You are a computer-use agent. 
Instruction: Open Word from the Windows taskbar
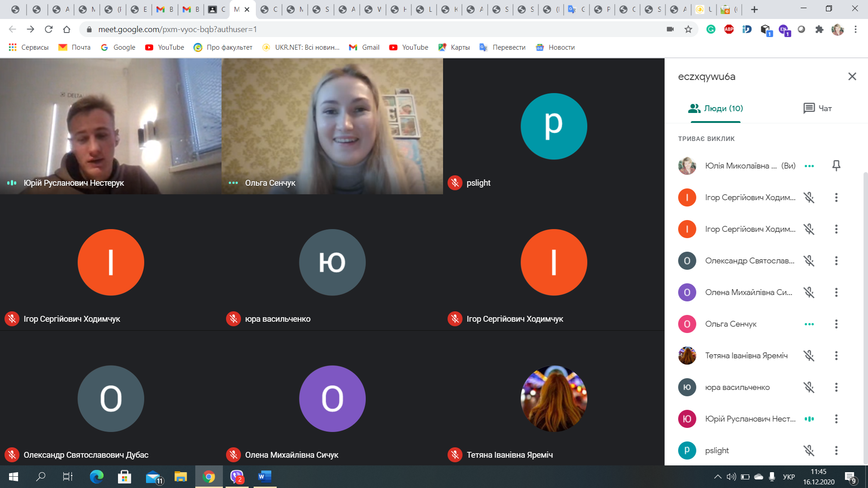264,477
